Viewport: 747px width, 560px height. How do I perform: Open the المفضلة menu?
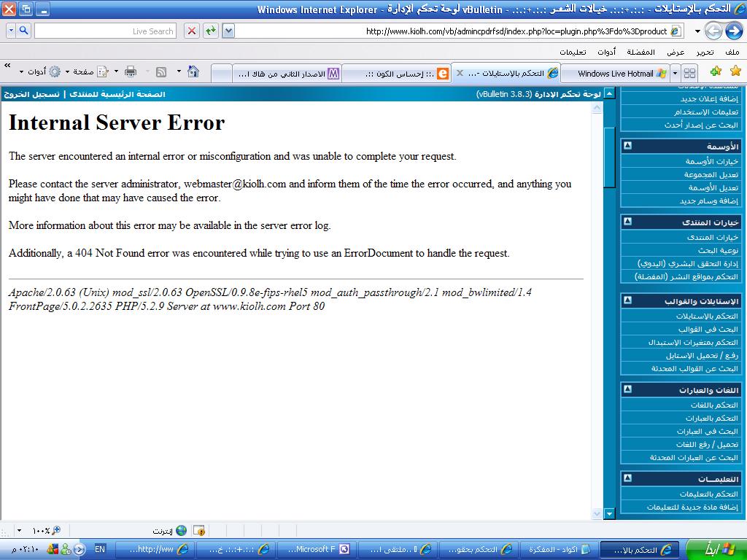(640, 52)
